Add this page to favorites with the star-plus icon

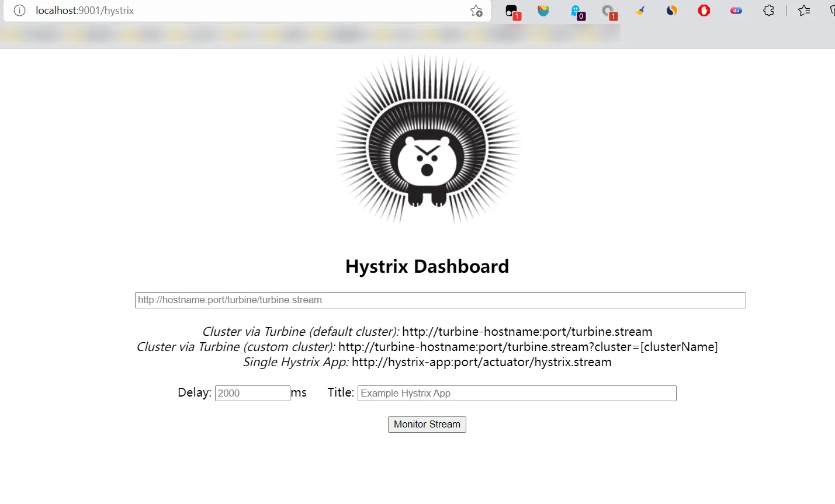click(476, 11)
